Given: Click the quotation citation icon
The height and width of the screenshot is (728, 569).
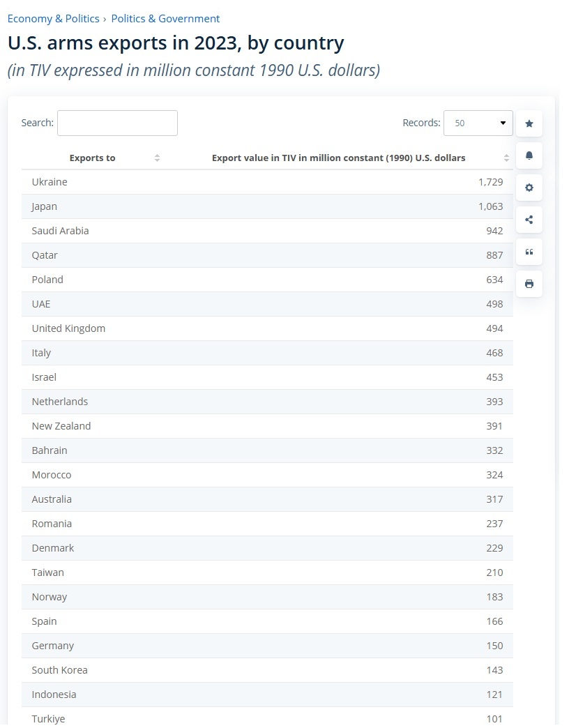Looking at the screenshot, I should pos(529,252).
